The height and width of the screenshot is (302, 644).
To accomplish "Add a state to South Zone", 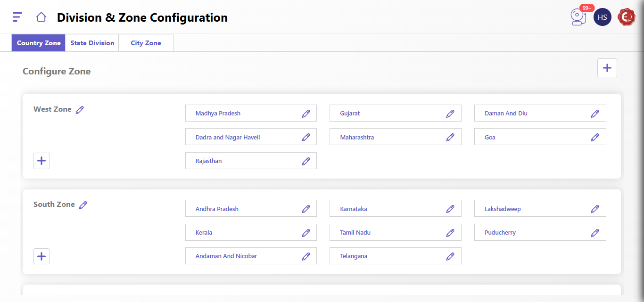I will pos(41,256).
